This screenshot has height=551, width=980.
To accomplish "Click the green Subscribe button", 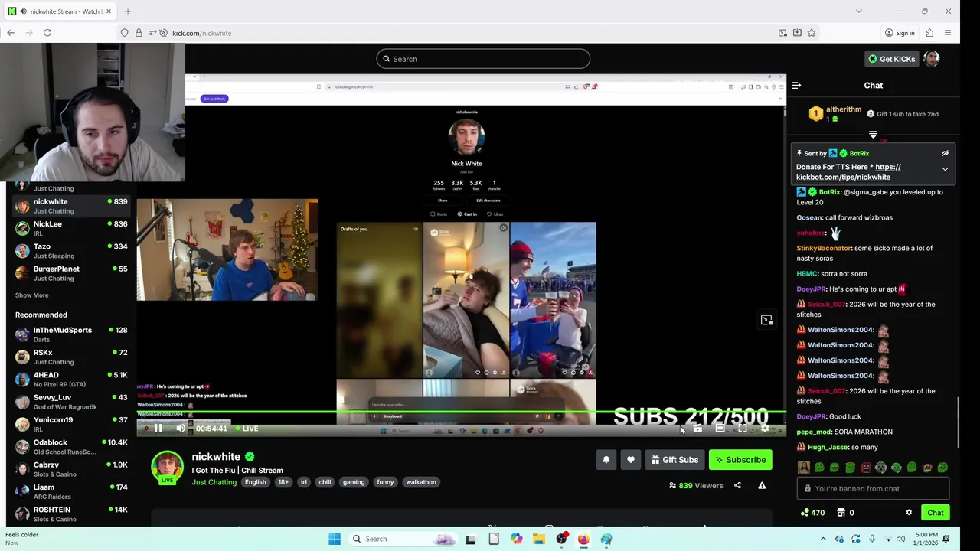I will click(740, 460).
